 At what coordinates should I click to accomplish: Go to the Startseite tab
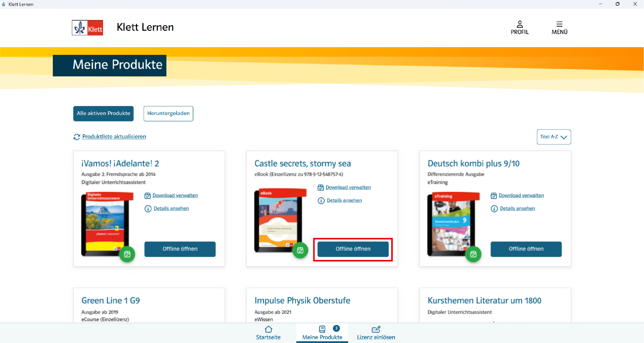[268, 333]
